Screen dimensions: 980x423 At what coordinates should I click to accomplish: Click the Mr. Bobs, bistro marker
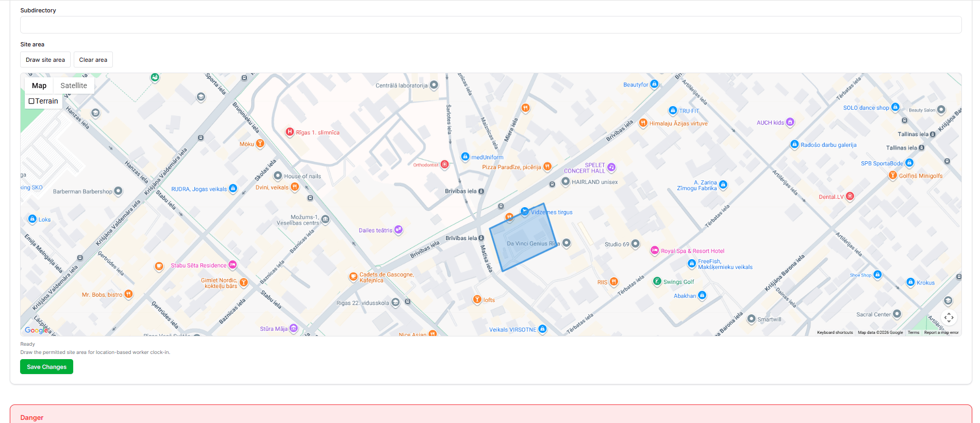(x=128, y=294)
